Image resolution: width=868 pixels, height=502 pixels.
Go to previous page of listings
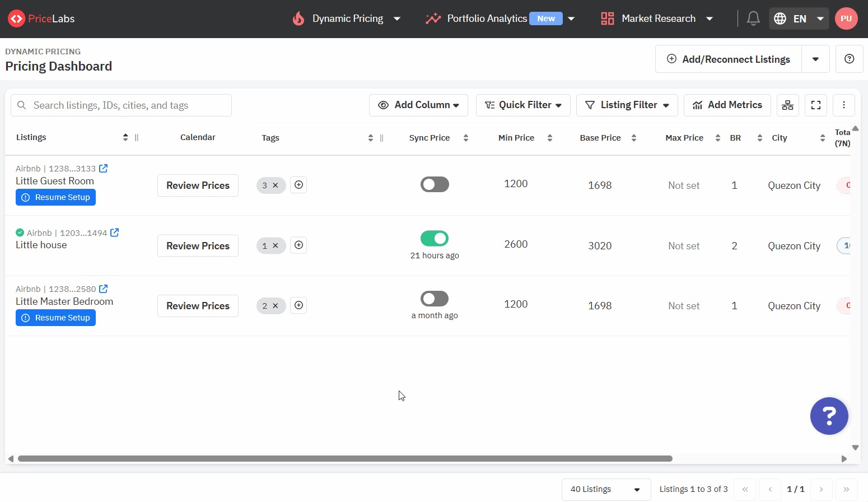(x=770, y=489)
